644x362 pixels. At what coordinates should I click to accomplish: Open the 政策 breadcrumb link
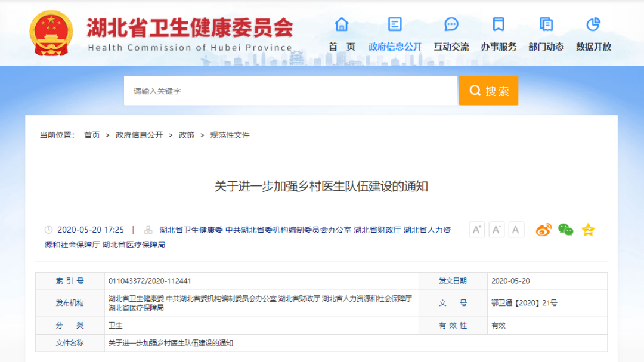coord(187,135)
